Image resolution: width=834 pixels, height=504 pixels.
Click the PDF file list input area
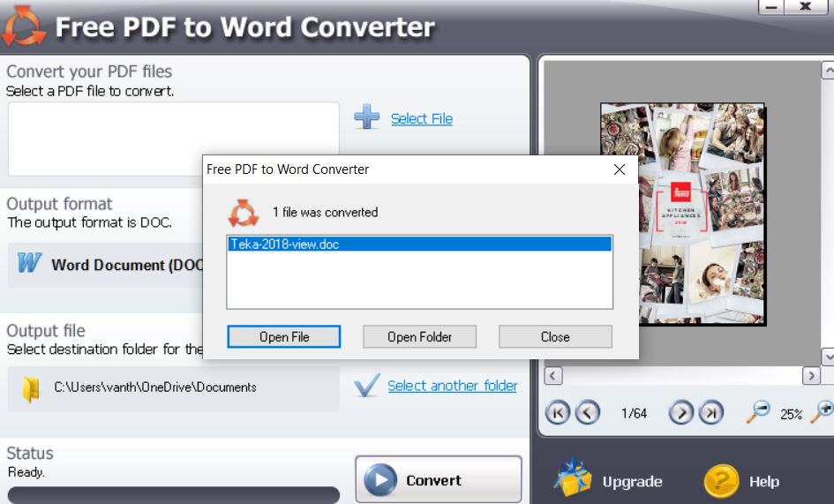click(173, 139)
